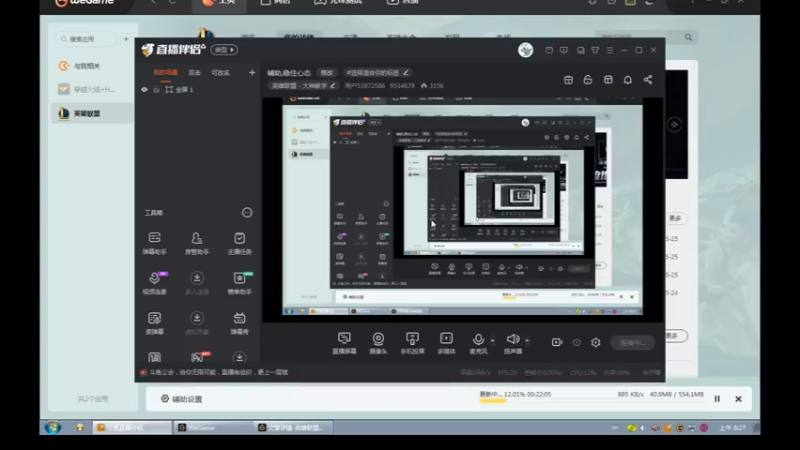Click the record video camera icon

click(x=557, y=342)
